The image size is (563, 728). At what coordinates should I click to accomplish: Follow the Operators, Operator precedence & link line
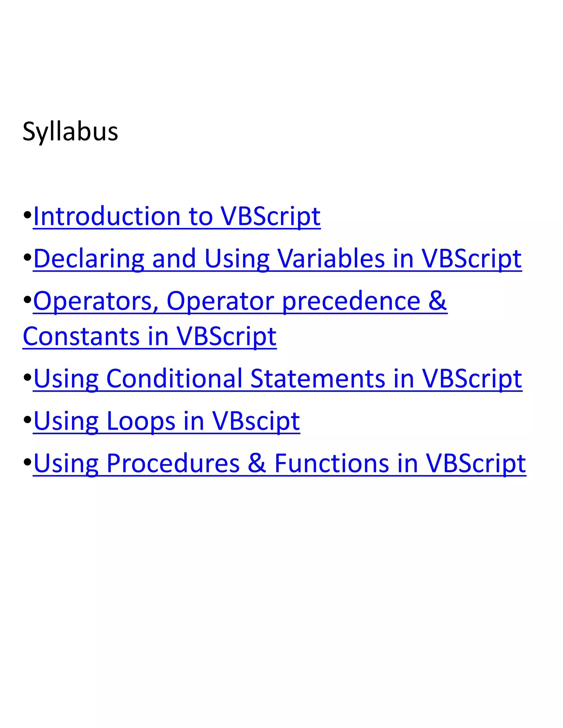[240, 301]
